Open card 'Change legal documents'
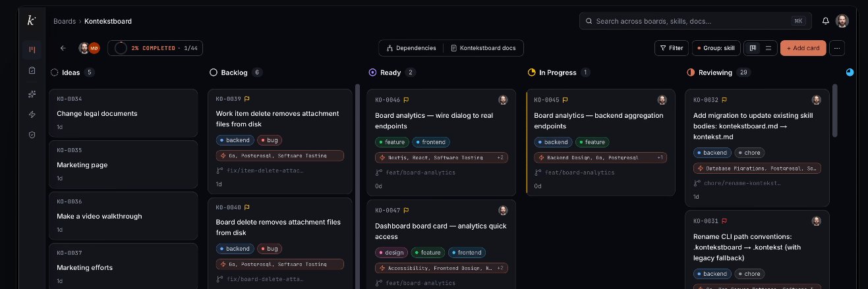Image resolution: width=868 pixels, height=289 pixels. tap(123, 113)
